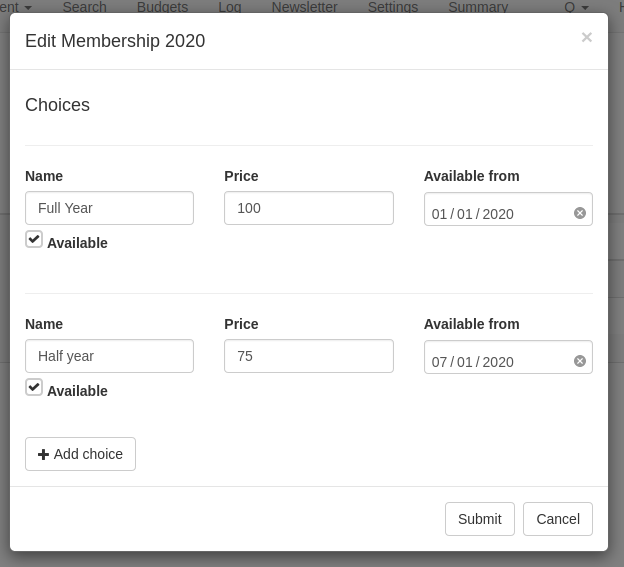Expand the O dropdown in the navbar

tap(576, 7)
